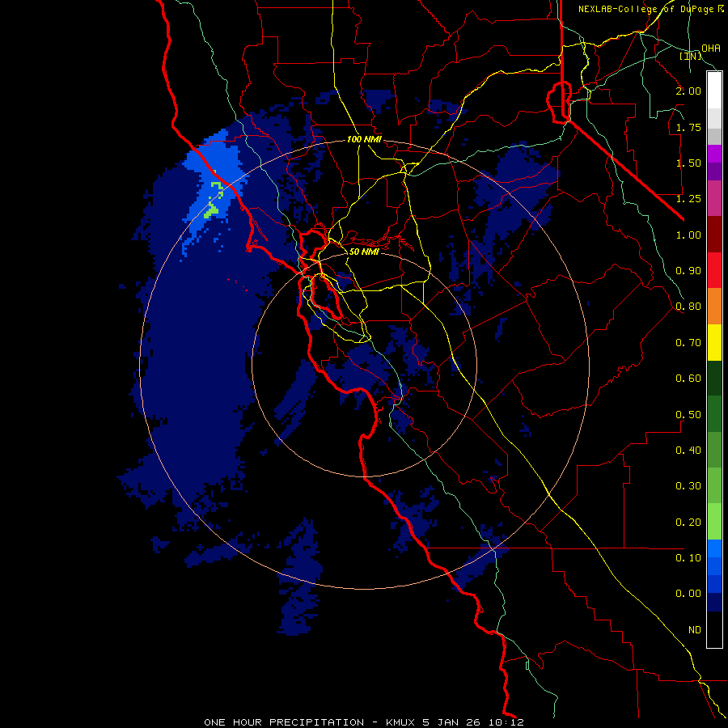Click the 1.00 legend value label
Image resolution: width=728 pixels, height=728 pixels.
click(688, 235)
